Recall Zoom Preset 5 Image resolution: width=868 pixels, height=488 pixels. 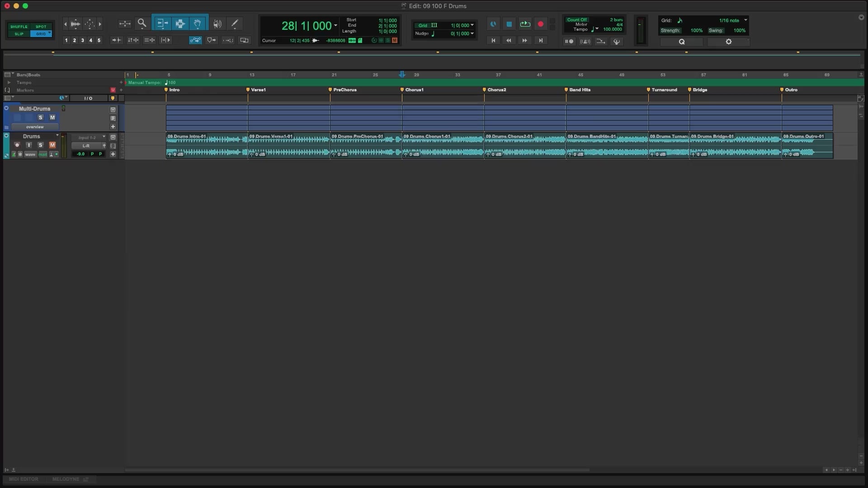pyautogui.click(x=99, y=40)
